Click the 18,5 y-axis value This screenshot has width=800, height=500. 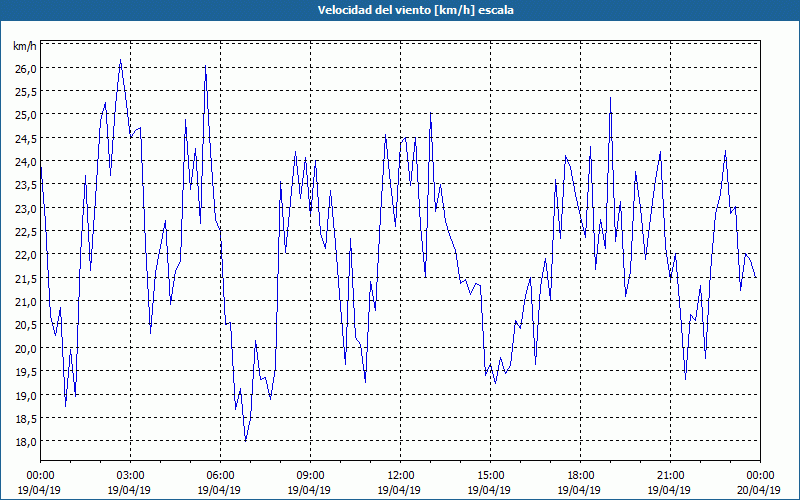[x=26, y=419]
